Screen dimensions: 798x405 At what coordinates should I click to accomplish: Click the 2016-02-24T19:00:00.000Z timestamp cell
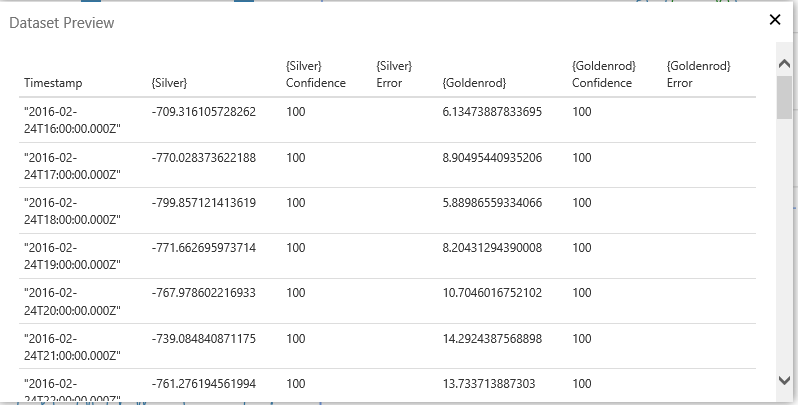pos(71,256)
